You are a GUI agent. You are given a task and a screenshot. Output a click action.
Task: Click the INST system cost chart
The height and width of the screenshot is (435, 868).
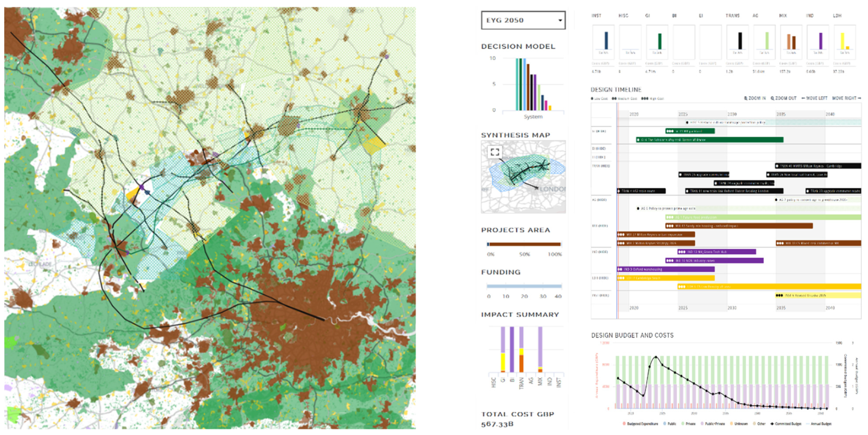pyautogui.click(x=603, y=42)
